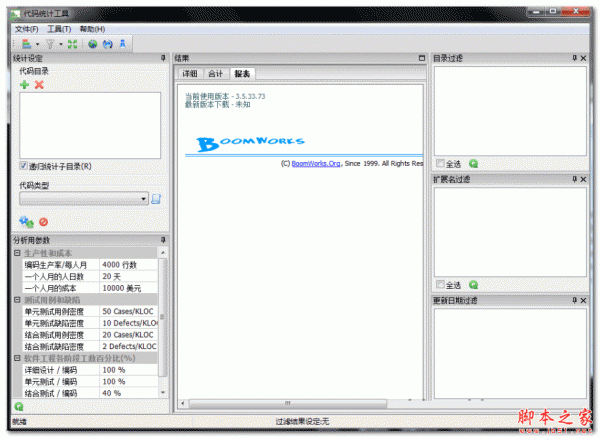Add a code directory with green plus
The height and width of the screenshot is (438, 600).
point(24,85)
